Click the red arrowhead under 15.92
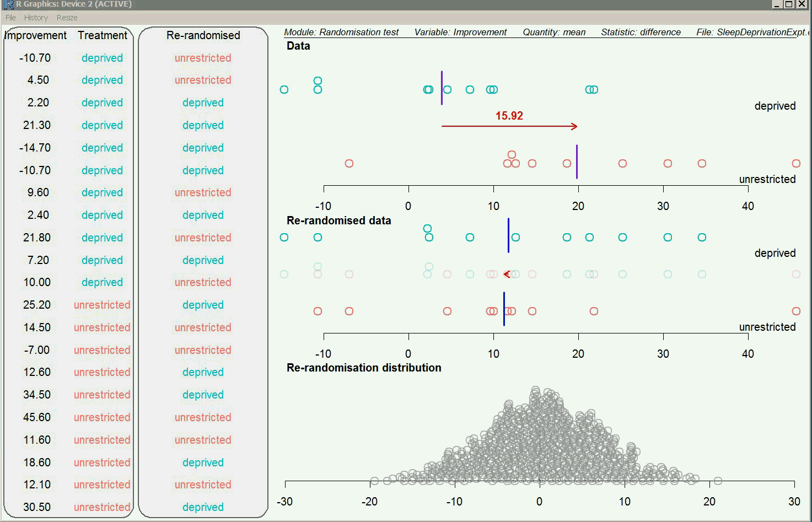 point(574,126)
